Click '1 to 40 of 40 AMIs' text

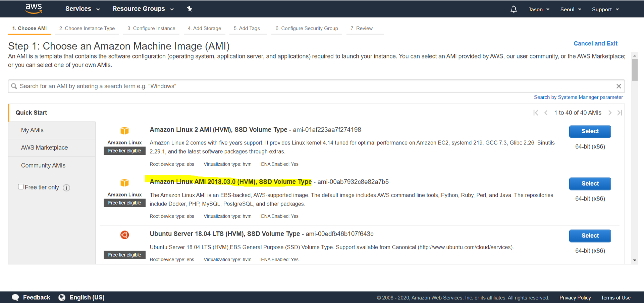tap(578, 113)
